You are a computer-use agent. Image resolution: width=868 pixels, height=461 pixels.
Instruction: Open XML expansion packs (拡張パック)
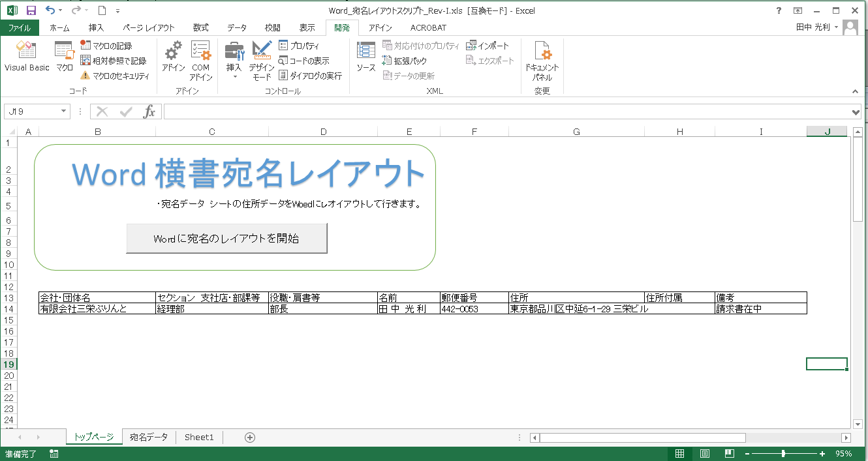(x=405, y=61)
